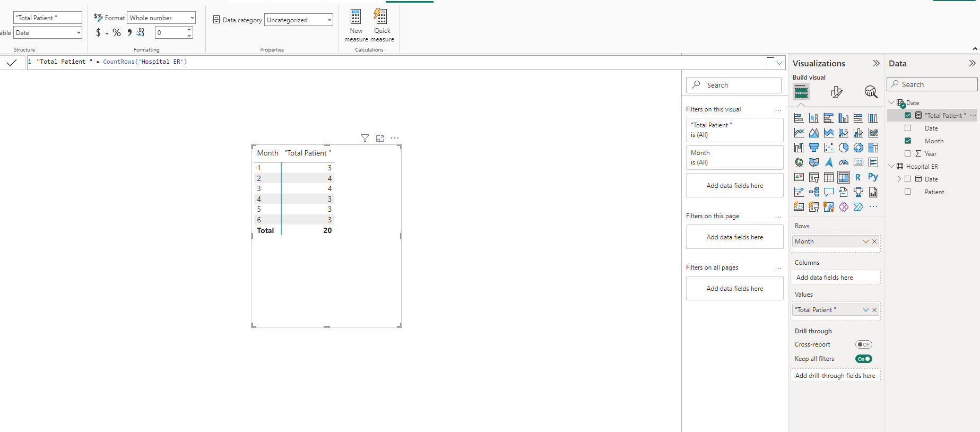Open the home table Date dropdown
980x432 pixels.
coord(48,33)
